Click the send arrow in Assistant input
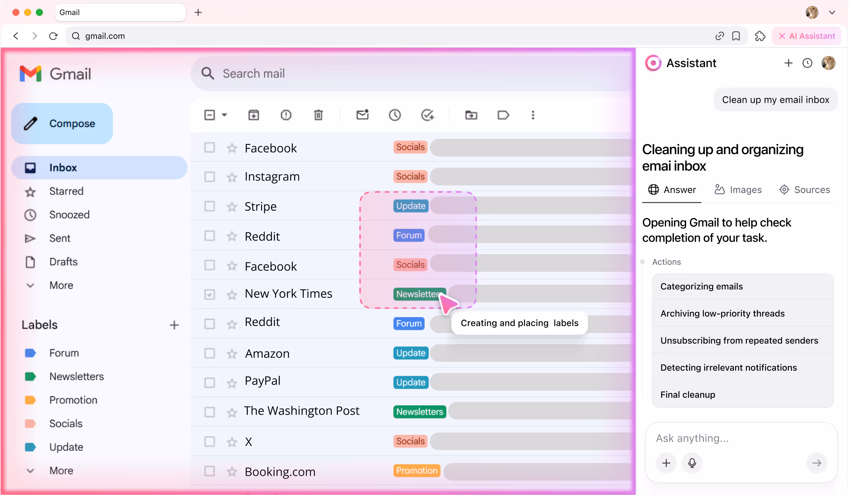The width and height of the screenshot is (868, 495). 817,463
